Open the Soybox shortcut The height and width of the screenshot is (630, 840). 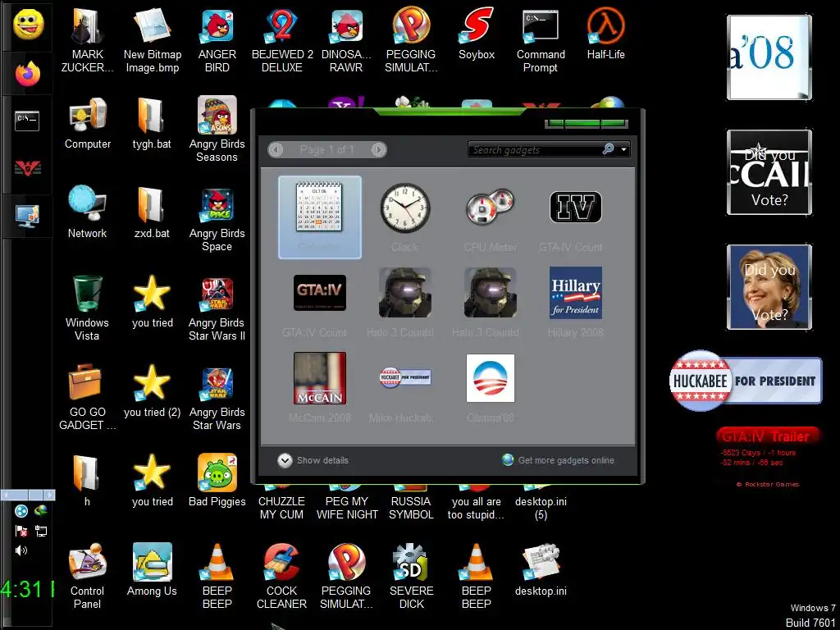click(x=477, y=34)
